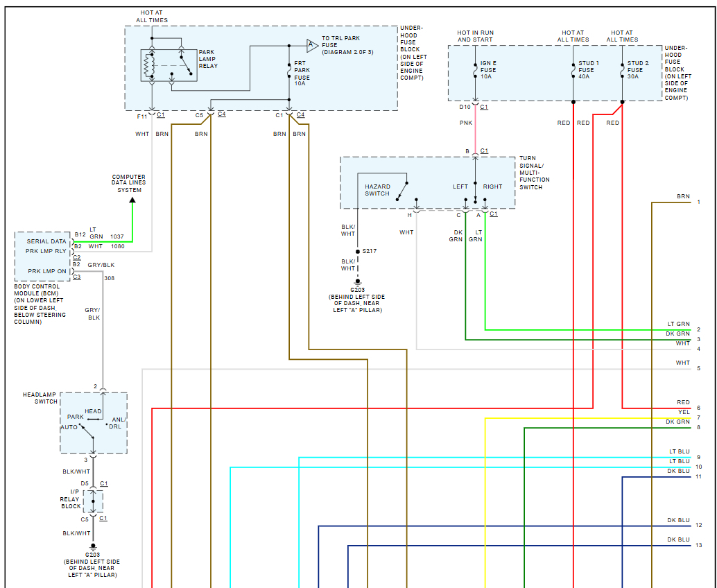Click the "FRT PARK FUSE 10A" label
The image size is (717, 588).
click(x=302, y=73)
